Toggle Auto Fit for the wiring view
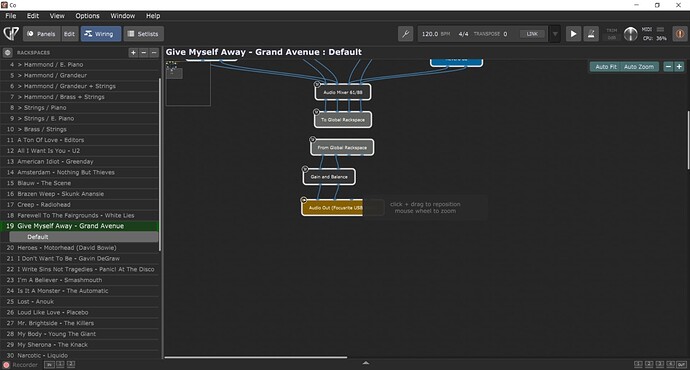Viewport: 690px width, 370px height. (606, 66)
